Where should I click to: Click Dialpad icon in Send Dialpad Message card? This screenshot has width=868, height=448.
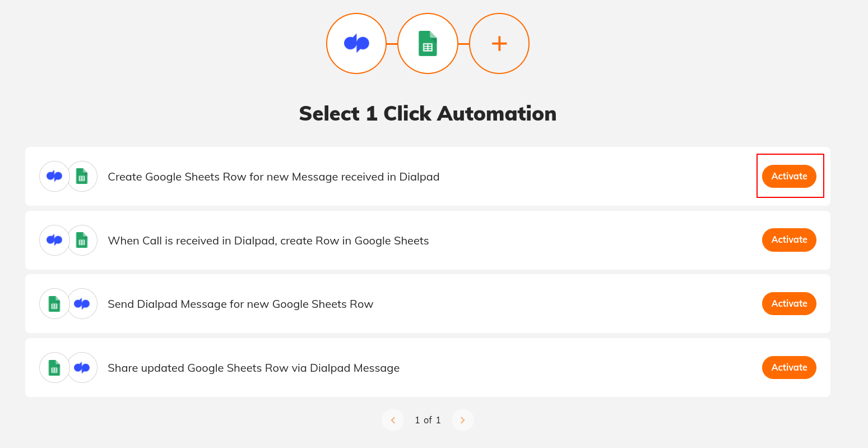coord(82,303)
